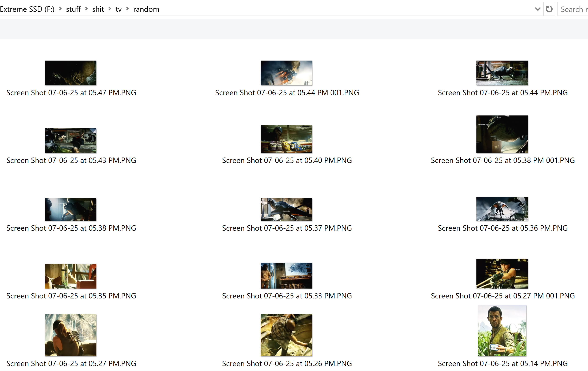Select thumbnail of 05.27 PM 001 screenshot

point(502,274)
